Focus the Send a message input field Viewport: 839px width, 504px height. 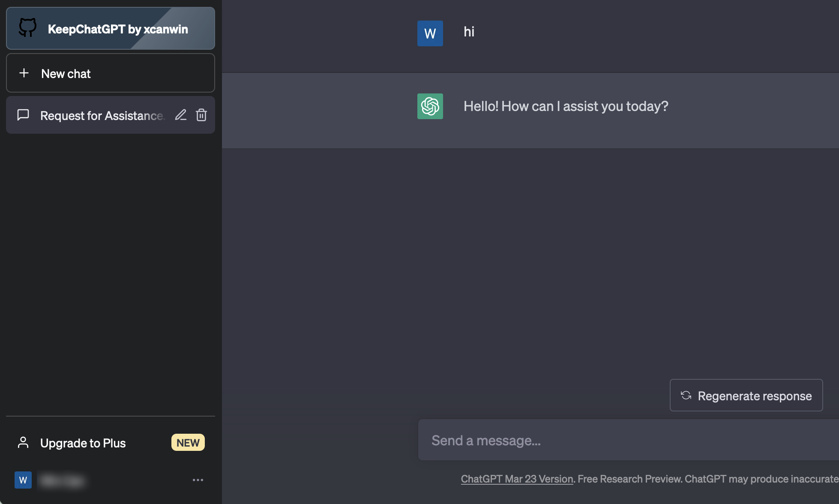626,441
